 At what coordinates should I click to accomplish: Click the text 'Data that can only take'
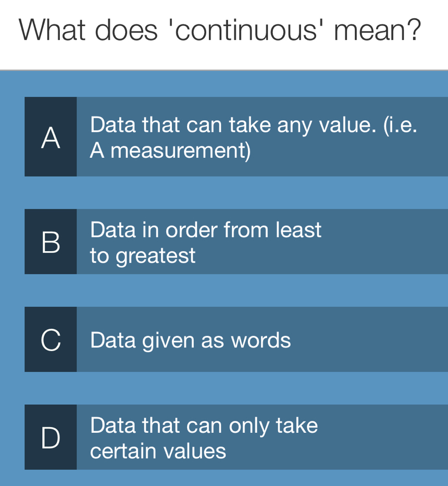[x=203, y=425]
